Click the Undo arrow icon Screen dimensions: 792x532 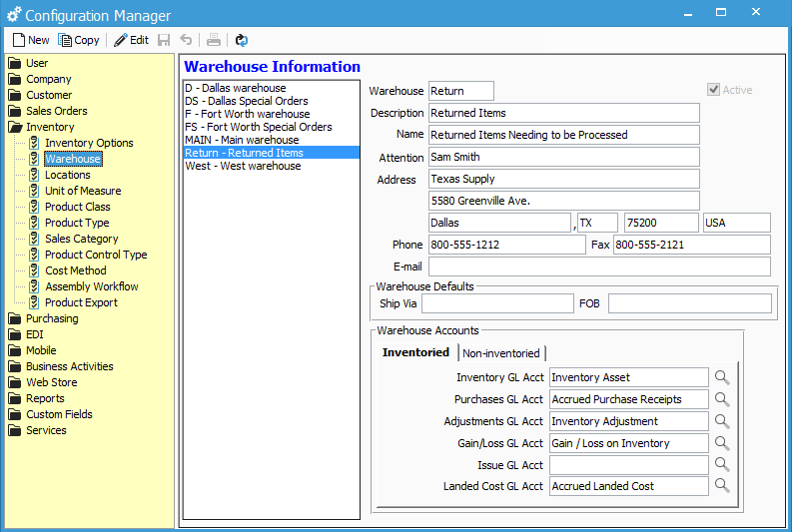click(x=186, y=40)
